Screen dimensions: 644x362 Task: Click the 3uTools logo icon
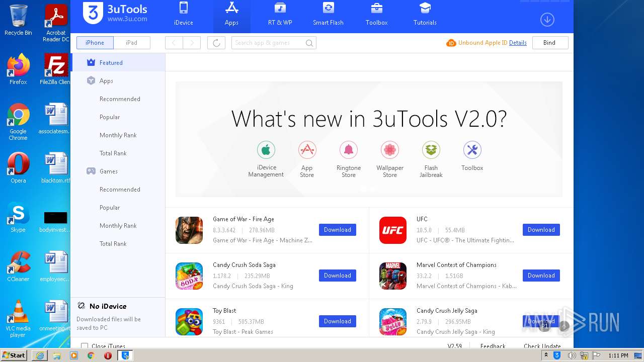[93, 13]
